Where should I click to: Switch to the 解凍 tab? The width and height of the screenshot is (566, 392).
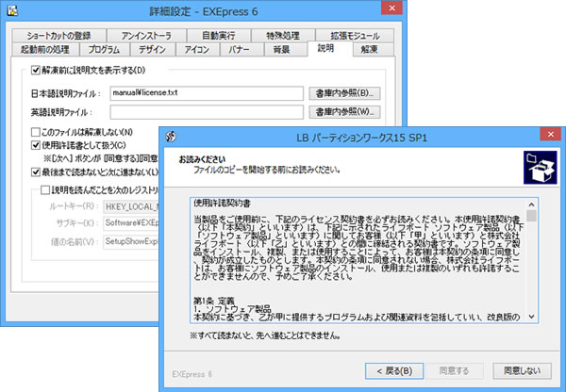click(373, 49)
